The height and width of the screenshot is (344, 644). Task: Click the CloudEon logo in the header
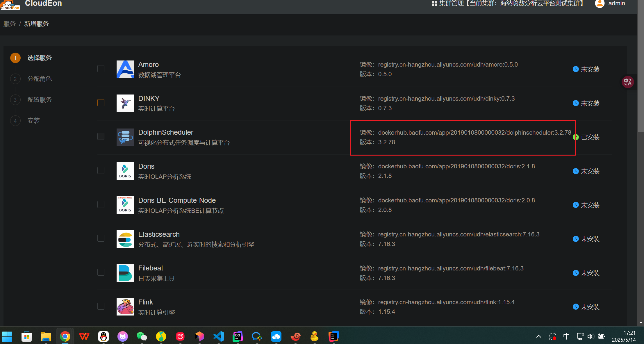10,5
